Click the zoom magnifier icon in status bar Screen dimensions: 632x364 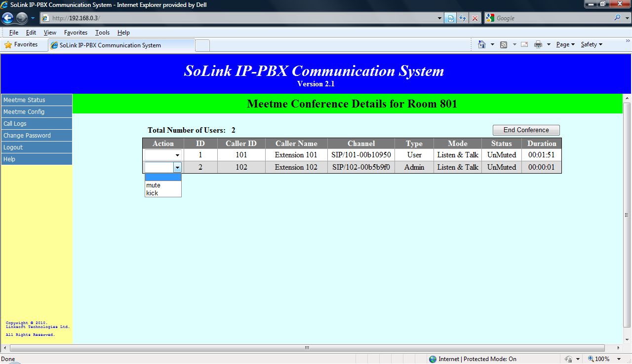pyautogui.click(x=591, y=359)
